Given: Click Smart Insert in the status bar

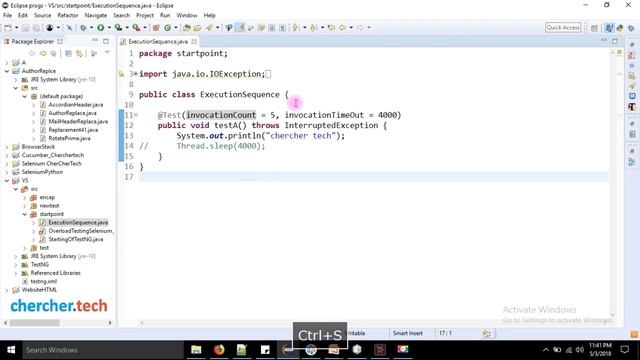Looking at the screenshot, I should [x=407, y=333].
